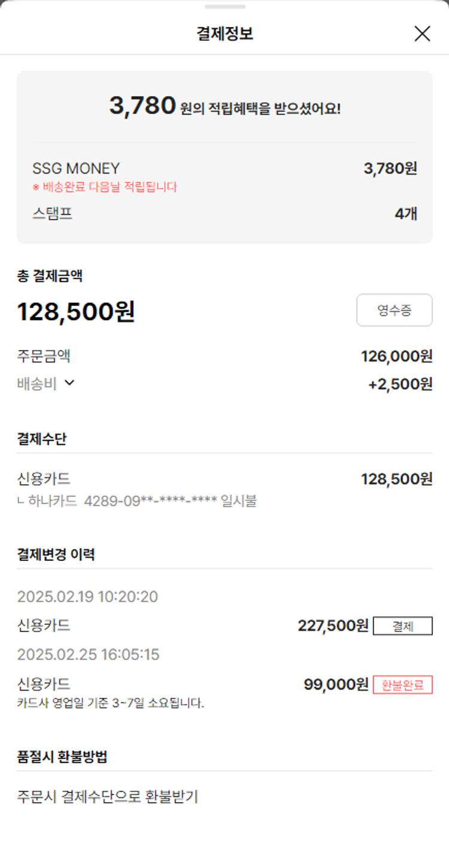The width and height of the screenshot is (449, 868).
Task: Click the 126,000원 order amount
Action: coord(396,357)
